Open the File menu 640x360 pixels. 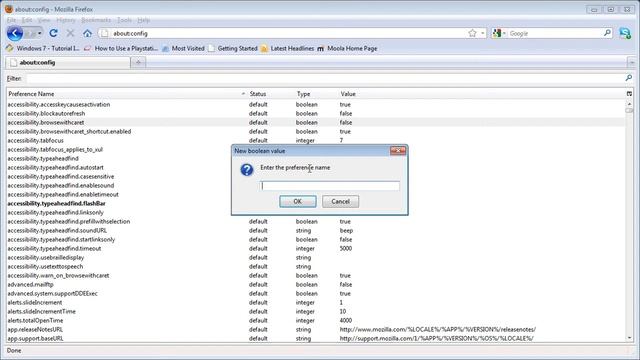(11, 20)
